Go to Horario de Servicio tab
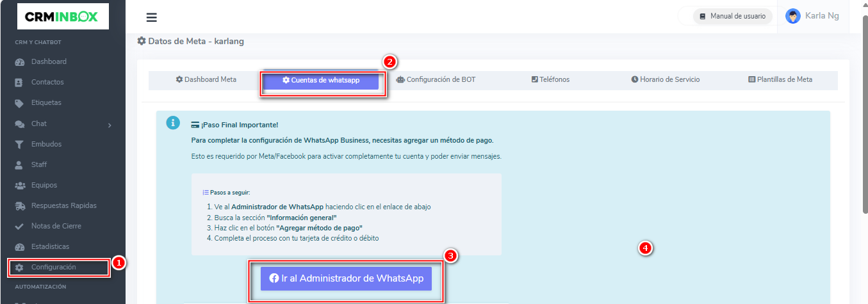 pyautogui.click(x=665, y=80)
